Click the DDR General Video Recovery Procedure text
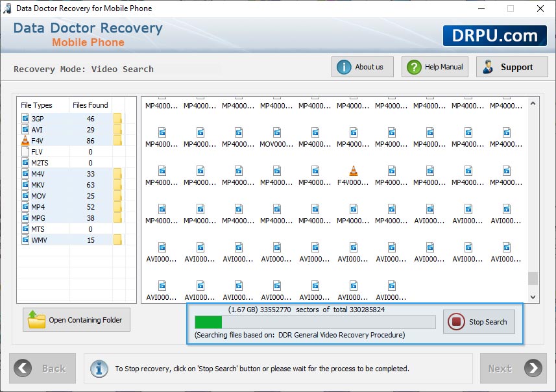Screen dimensions: 556x392 click(x=341, y=335)
